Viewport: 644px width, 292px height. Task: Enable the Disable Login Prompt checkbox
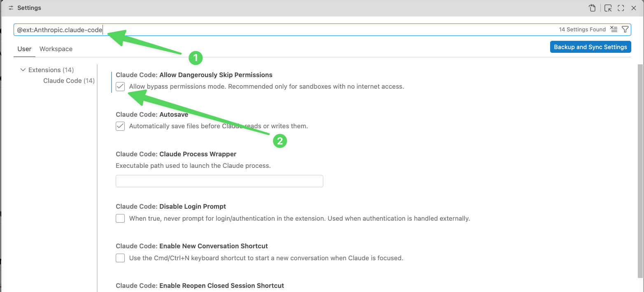[120, 219]
